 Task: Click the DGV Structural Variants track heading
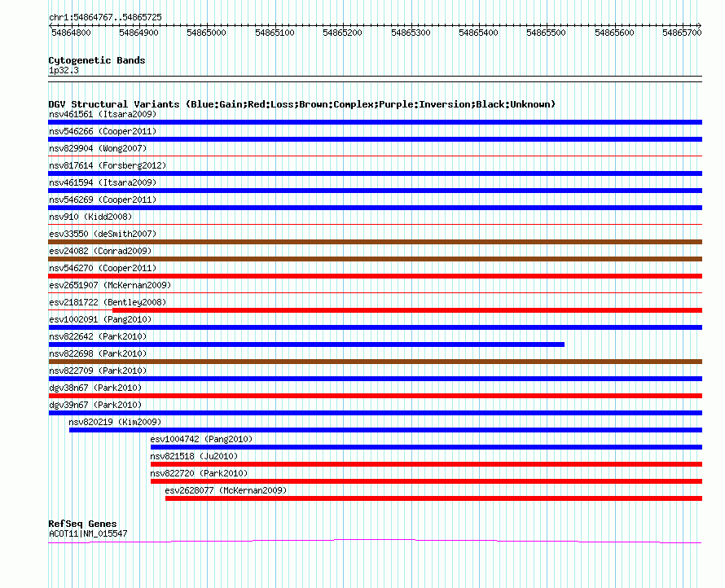302,104
